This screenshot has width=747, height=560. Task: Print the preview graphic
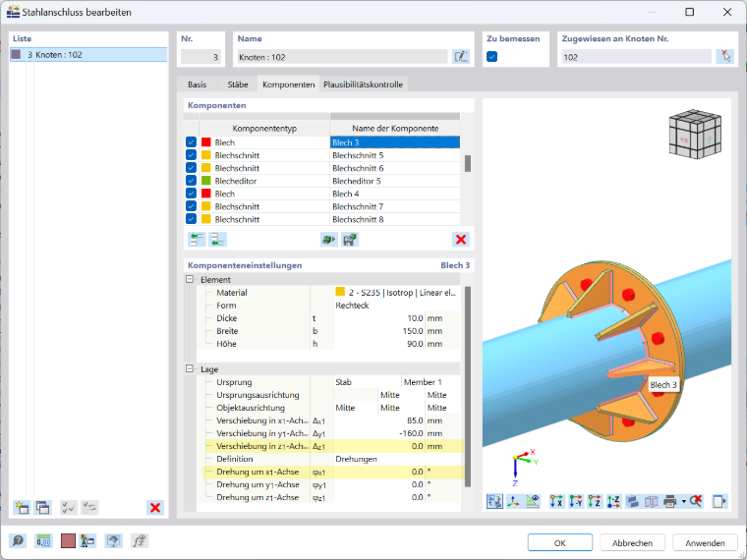tap(669, 501)
